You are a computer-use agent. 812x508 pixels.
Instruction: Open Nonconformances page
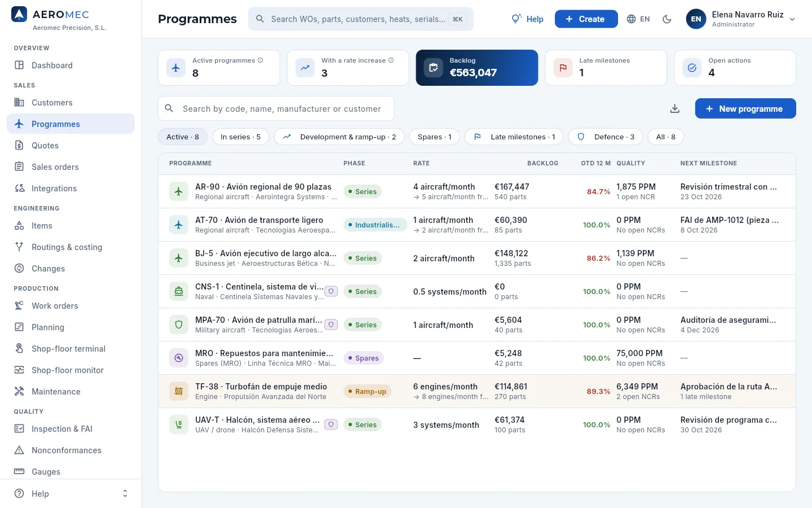(x=70, y=450)
